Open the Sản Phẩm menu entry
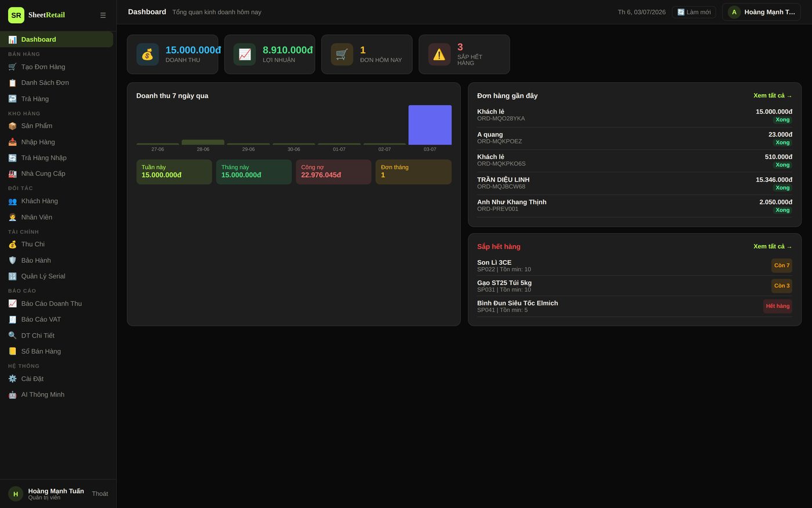 56,126
